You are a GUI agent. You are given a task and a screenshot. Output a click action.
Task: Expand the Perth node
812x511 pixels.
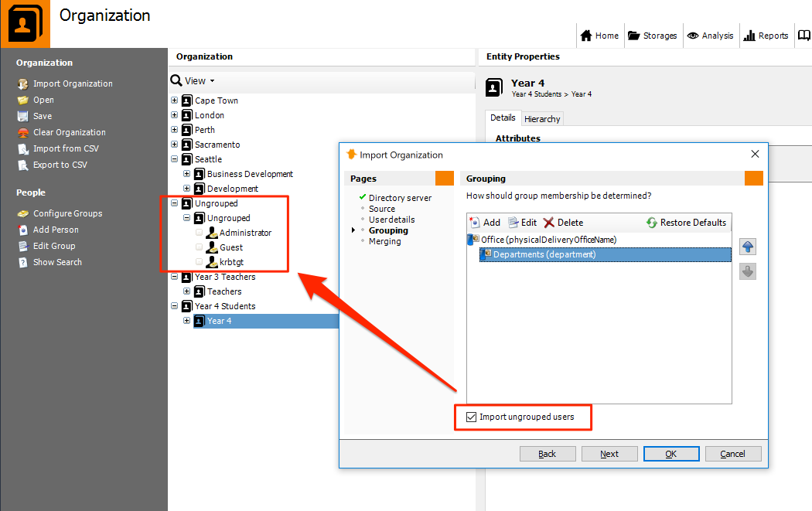[175, 129]
